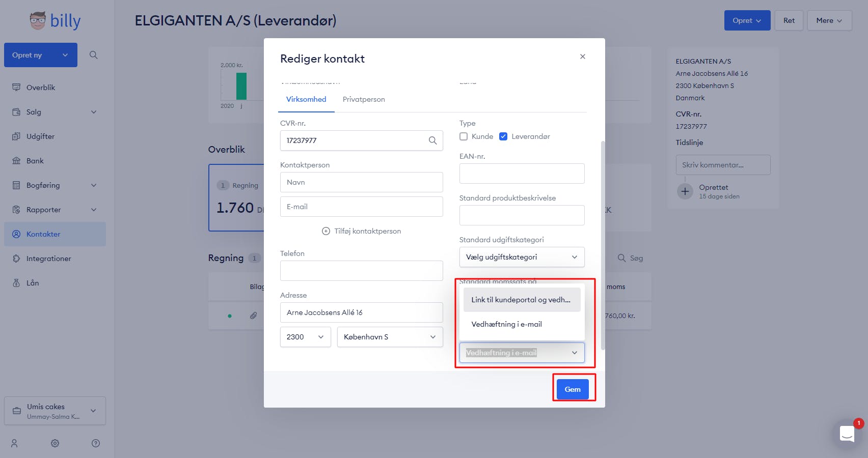
Task: Check the Kunde checkbox
Action: [464, 136]
